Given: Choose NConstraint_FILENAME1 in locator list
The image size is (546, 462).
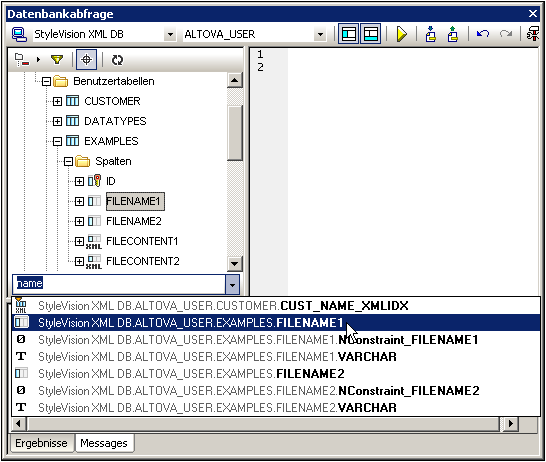Looking at the screenshot, I should pos(276,339).
